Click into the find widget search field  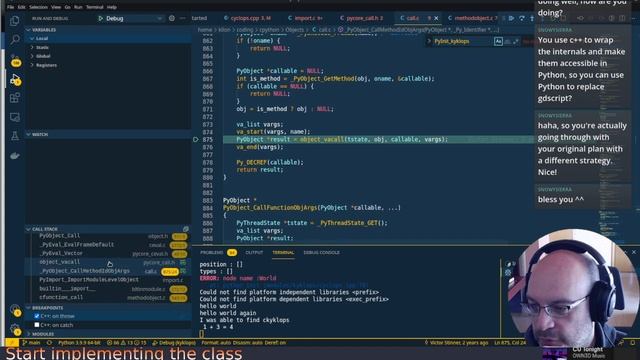[463, 41]
